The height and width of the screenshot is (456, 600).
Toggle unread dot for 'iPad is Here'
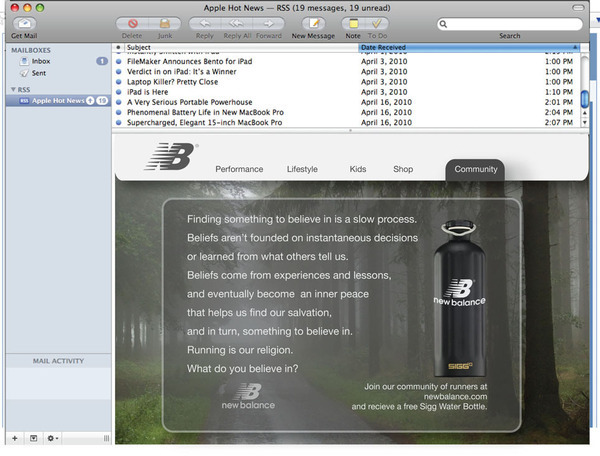(119, 92)
